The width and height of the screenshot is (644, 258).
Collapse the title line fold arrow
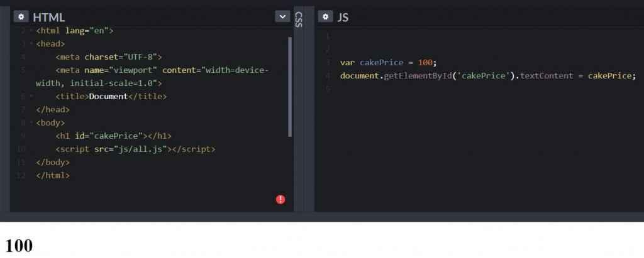(x=31, y=97)
